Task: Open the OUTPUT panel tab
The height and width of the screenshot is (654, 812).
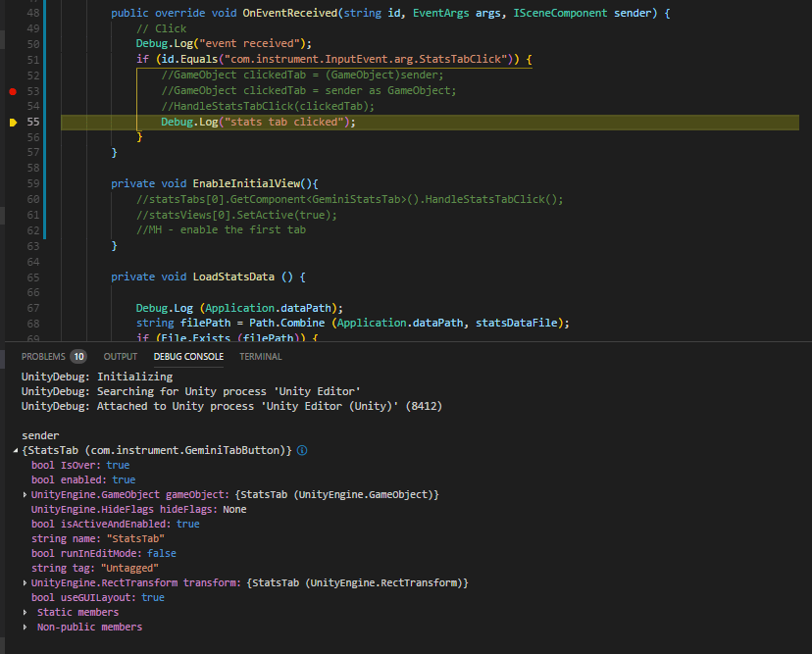Action: tap(121, 356)
